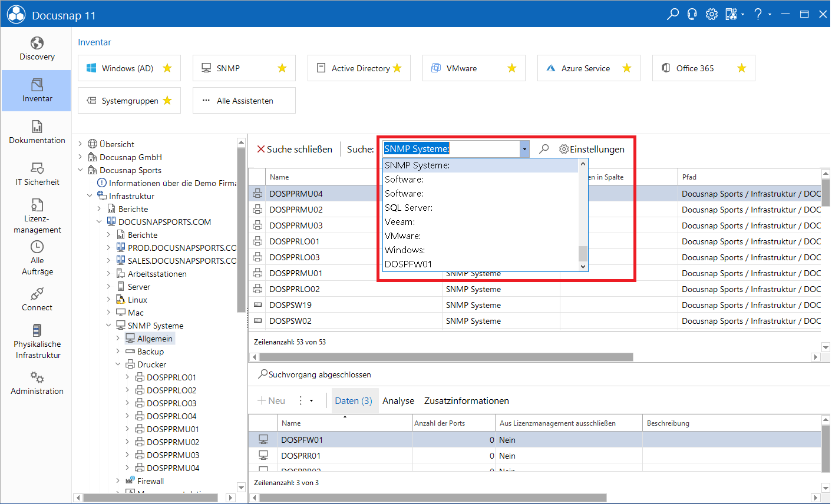Choose 'Windows:' from search dropdown
This screenshot has width=832, height=504.
click(481, 250)
